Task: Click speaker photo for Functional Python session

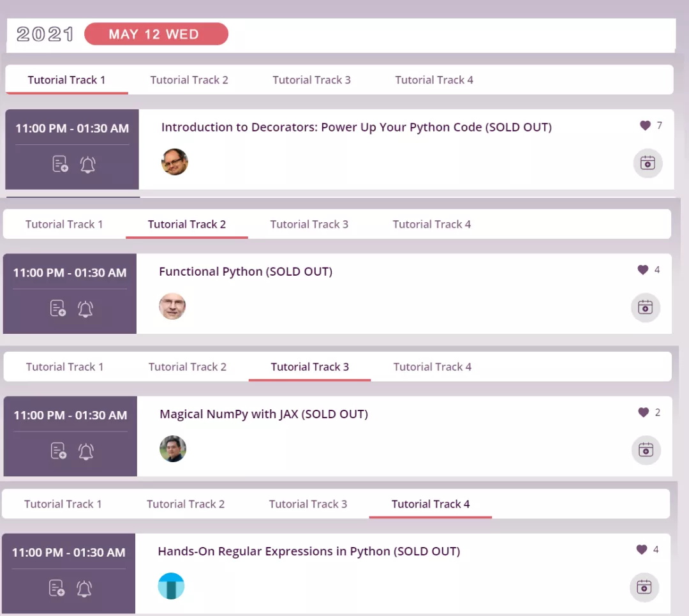Action: pos(172,306)
